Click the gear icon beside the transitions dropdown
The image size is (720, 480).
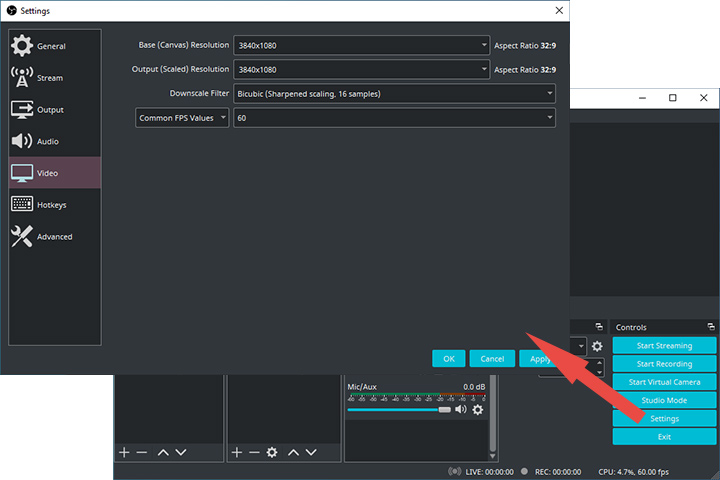coord(597,346)
